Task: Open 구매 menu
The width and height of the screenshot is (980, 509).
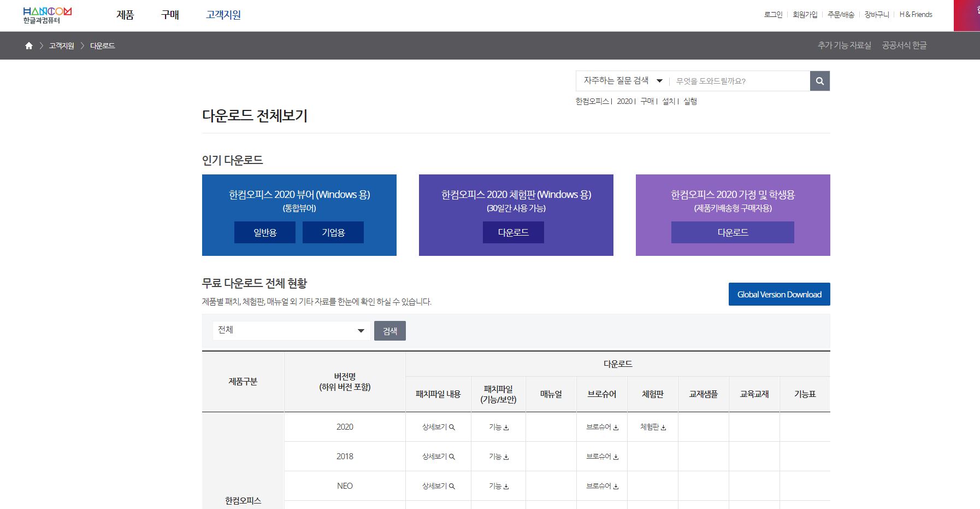Action: [170, 15]
